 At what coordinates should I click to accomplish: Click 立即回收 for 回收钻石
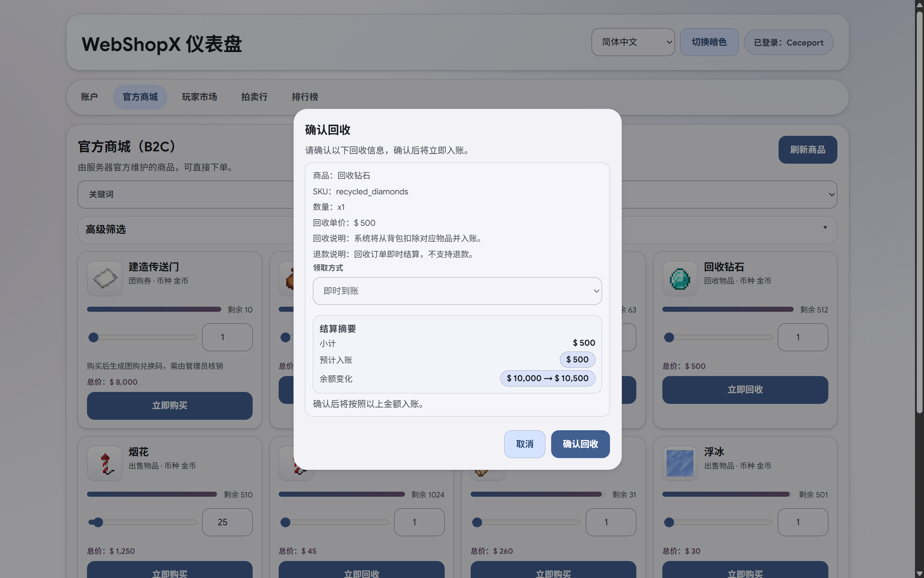(745, 389)
